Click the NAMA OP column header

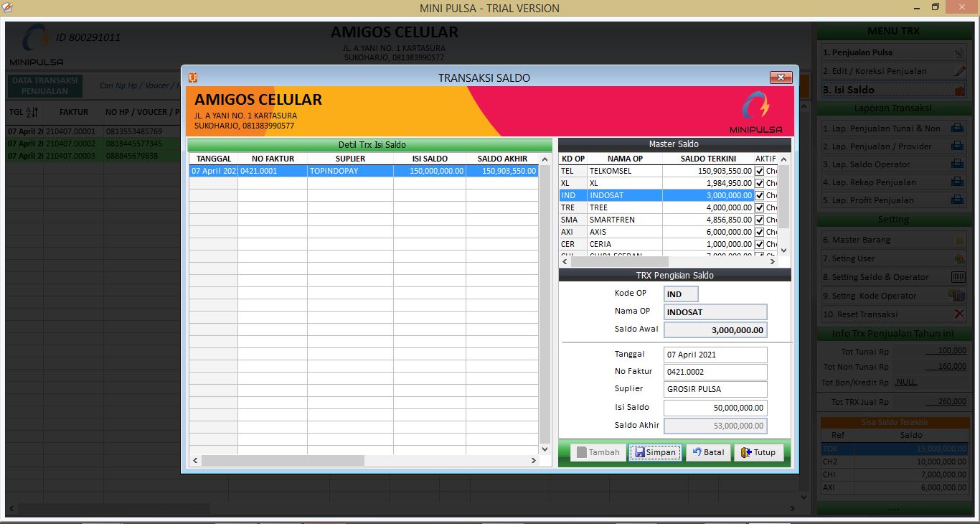point(625,159)
